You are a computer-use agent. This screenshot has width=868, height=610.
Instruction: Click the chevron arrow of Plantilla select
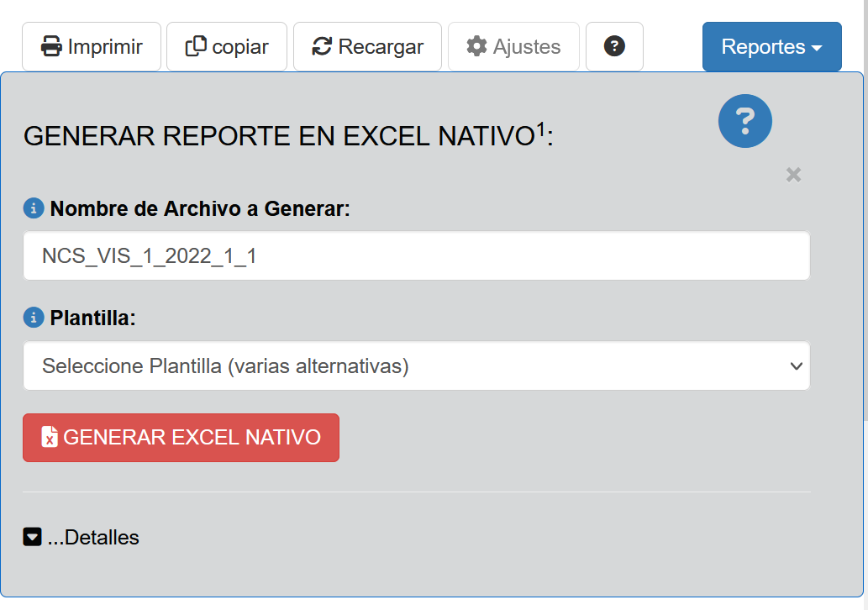point(795,366)
